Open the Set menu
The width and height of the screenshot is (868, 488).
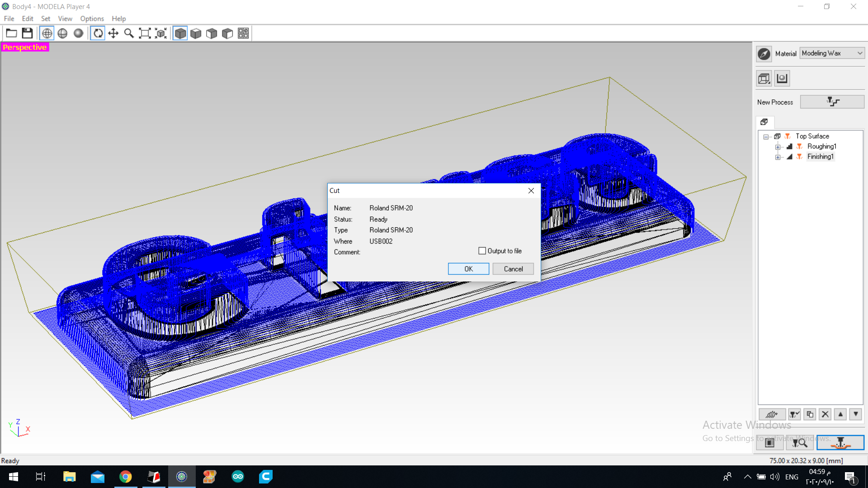click(x=45, y=19)
